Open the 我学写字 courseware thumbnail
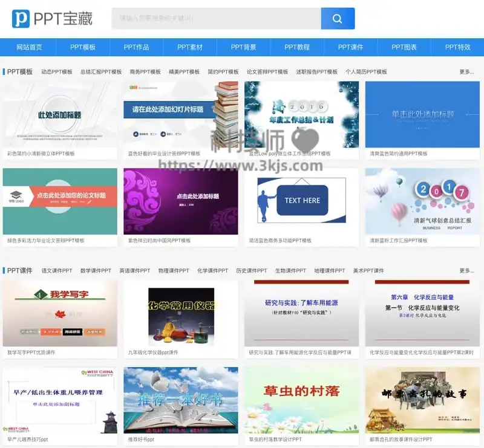 60,313
